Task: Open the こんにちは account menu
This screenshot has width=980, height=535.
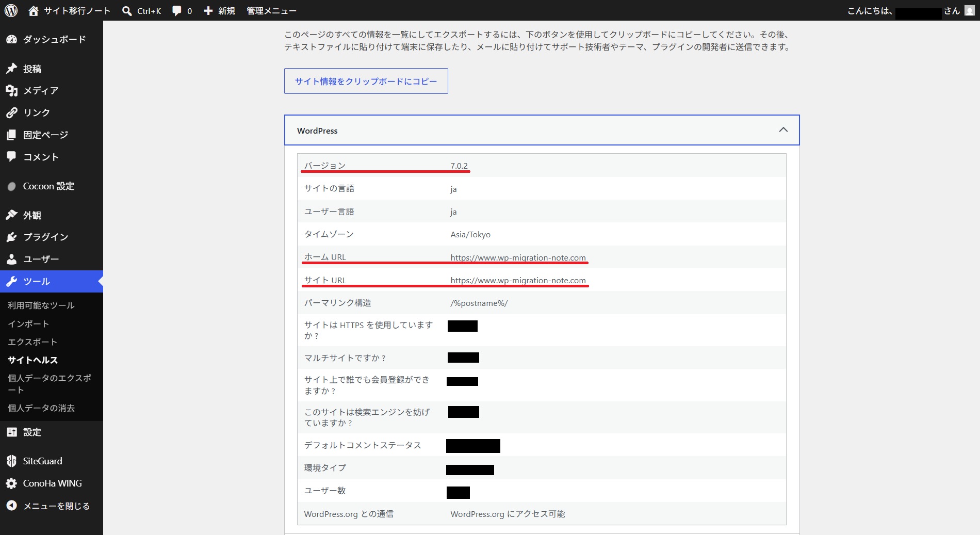Action: (x=910, y=11)
